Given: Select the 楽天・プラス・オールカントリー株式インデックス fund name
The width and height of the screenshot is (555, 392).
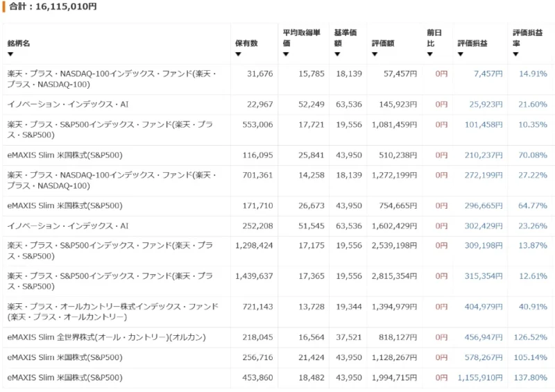Looking at the screenshot, I should [112, 312].
